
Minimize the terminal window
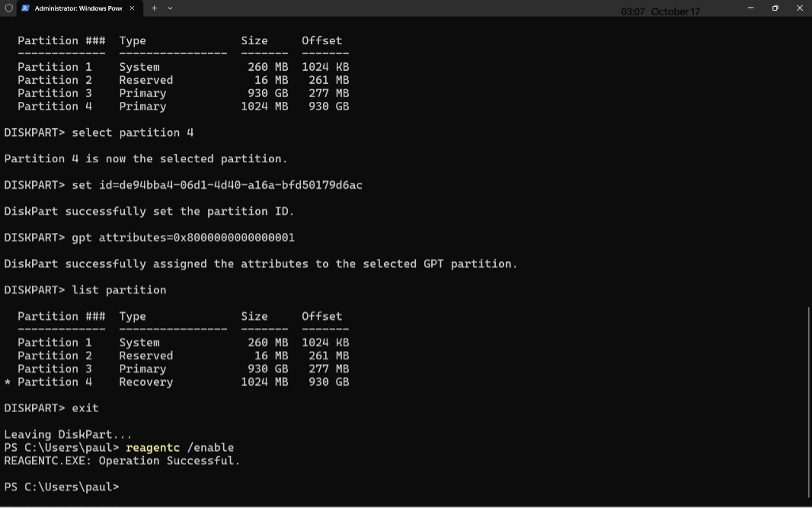[750, 8]
